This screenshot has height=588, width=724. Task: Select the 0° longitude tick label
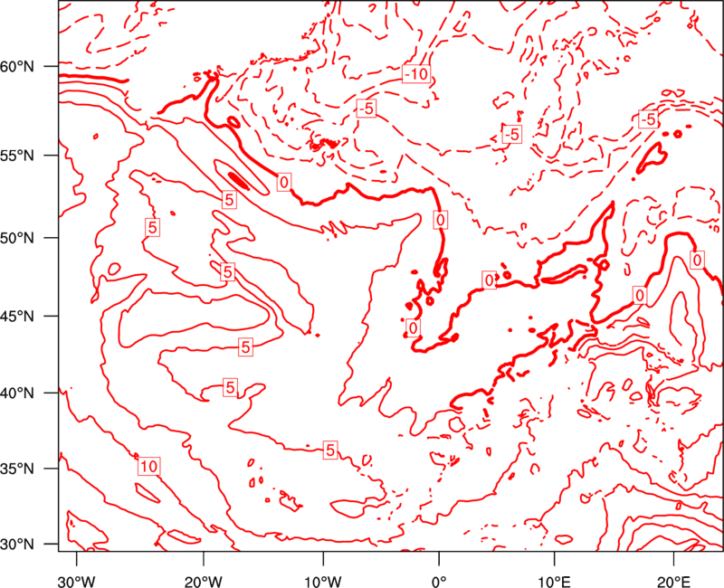click(439, 581)
